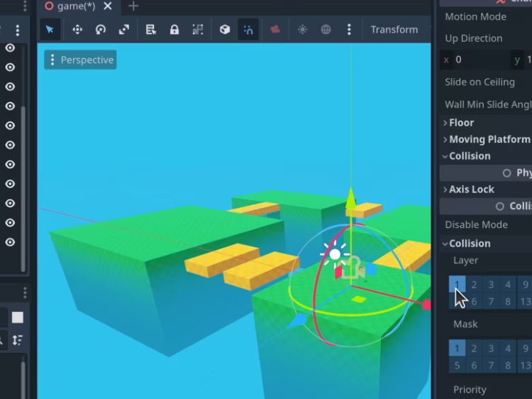Viewport: 532px width, 399px height.
Task: Toggle collision Mask bit 3
Action: coord(491,348)
